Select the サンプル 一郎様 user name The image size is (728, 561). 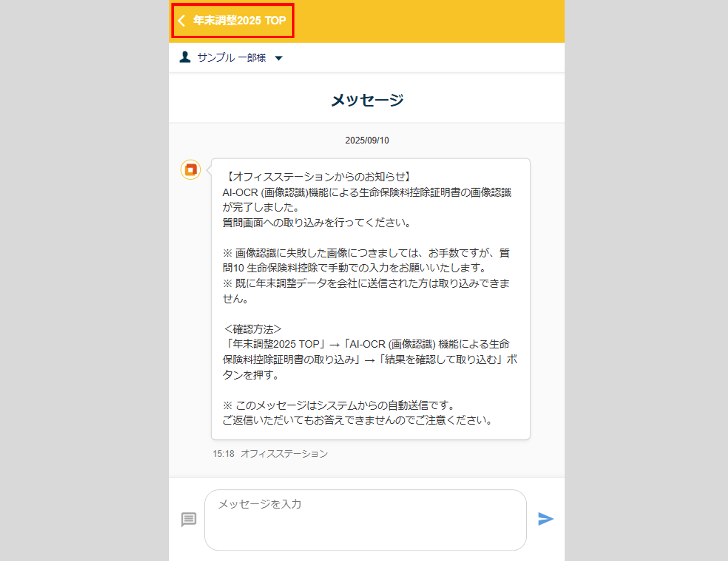pyautogui.click(x=232, y=58)
